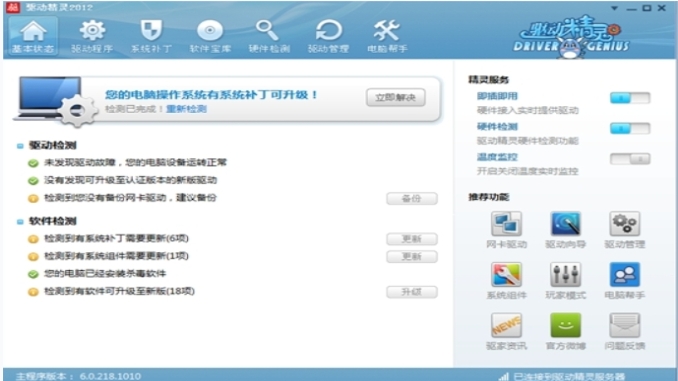Open the 驱动管理 refresh tab
Viewport: 678px width, 381px height.
coord(328,36)
